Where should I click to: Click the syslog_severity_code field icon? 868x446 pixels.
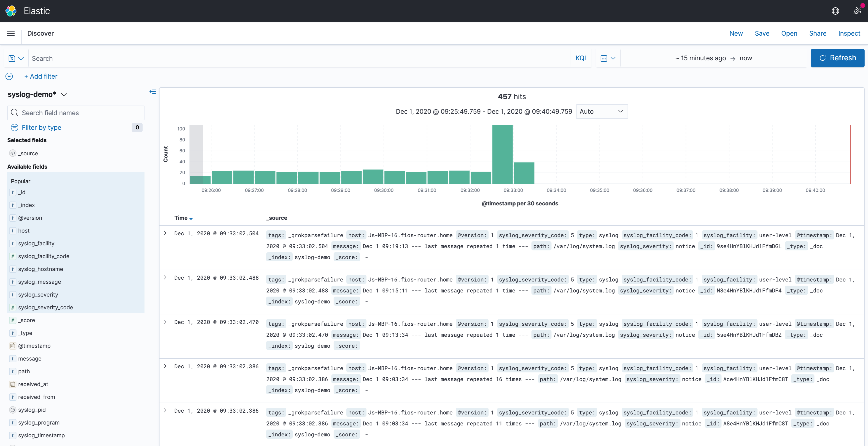(13, 307)
